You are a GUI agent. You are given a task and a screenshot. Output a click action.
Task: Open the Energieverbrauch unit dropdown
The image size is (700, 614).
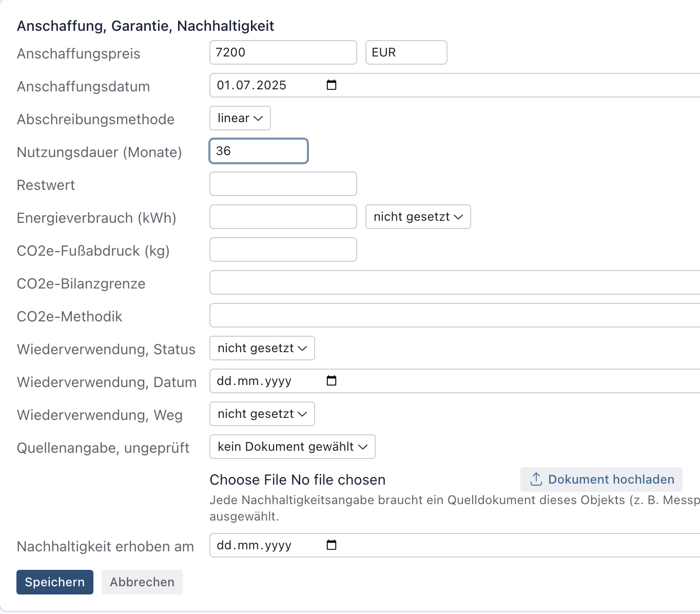coord(418,217)
